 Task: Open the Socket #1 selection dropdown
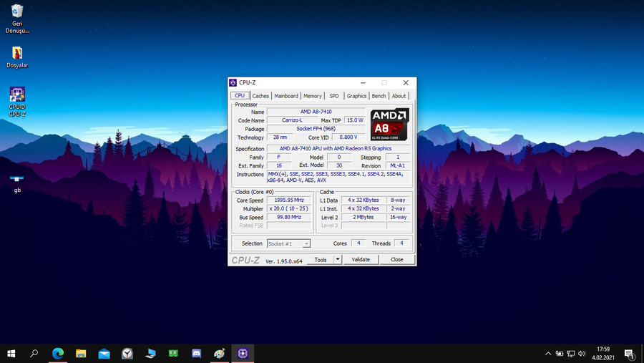(x=289, y=243)
